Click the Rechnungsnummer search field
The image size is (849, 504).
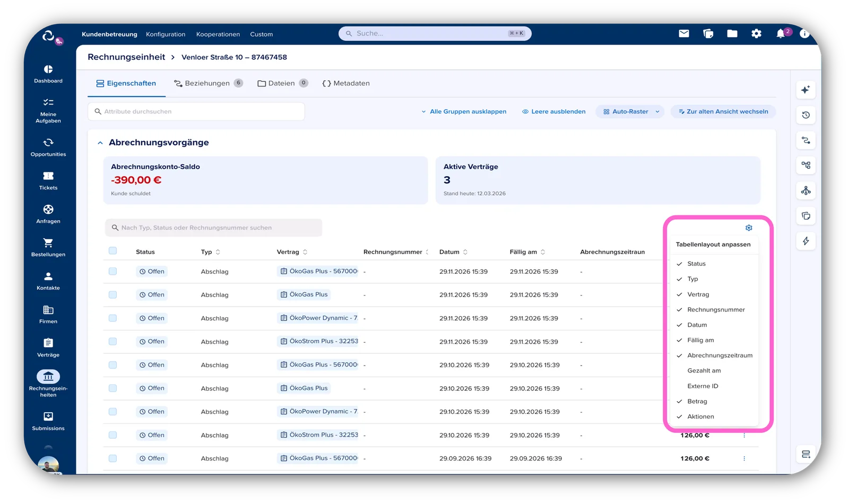point(214,228)
